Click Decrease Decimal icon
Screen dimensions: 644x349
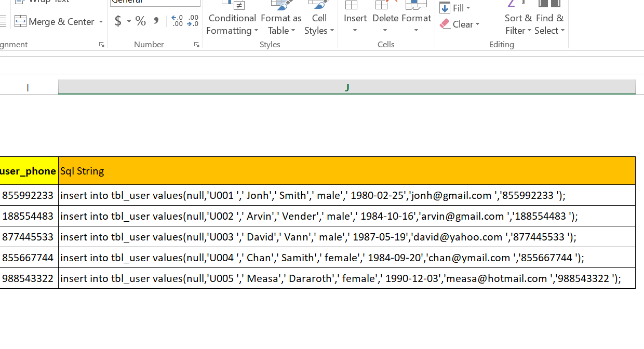(x=193, y=21)
